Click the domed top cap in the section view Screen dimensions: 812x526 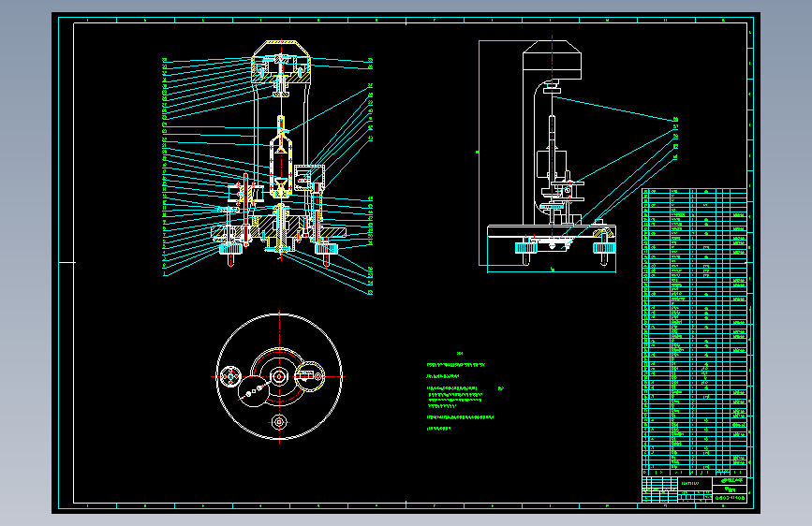[281, 62]
